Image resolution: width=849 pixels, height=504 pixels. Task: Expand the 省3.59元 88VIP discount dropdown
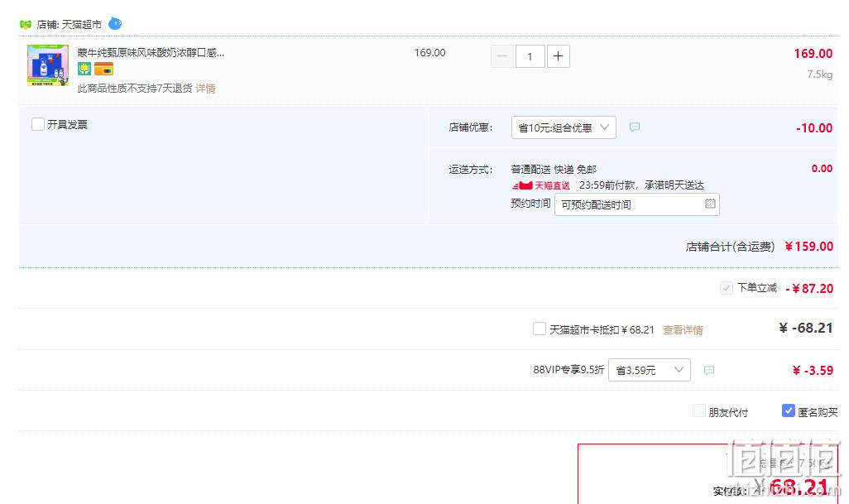click(650, 370)
